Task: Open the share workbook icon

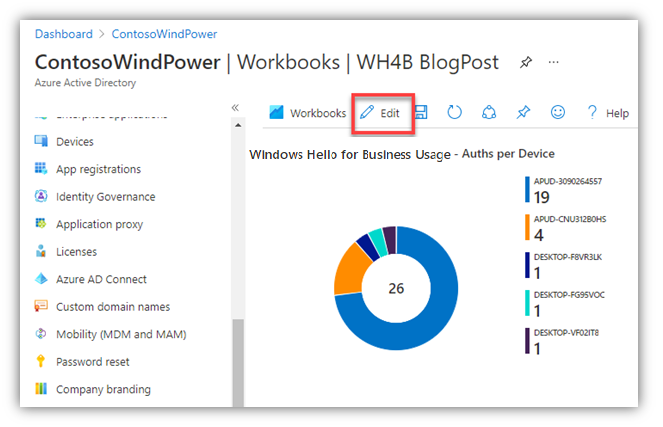Action: 489,112
